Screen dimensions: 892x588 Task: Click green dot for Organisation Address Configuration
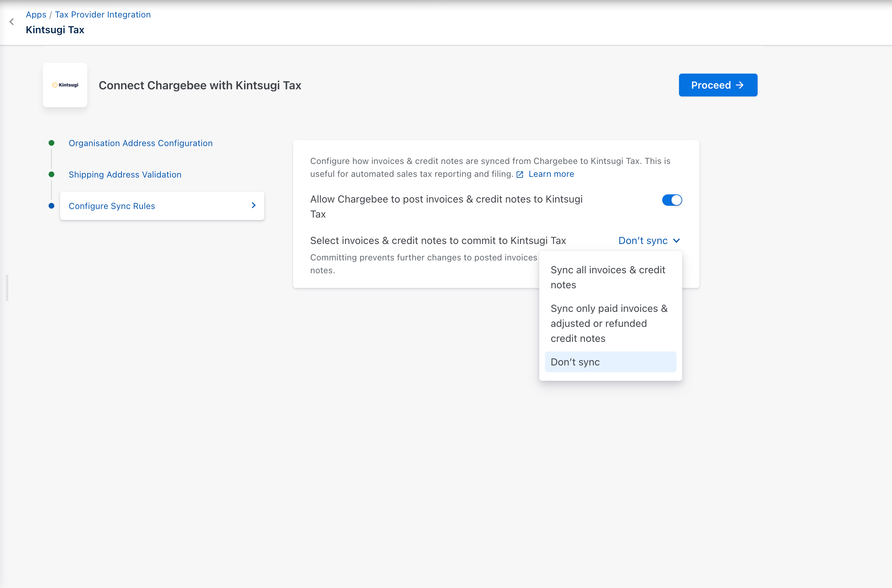(x=52, y=143)
